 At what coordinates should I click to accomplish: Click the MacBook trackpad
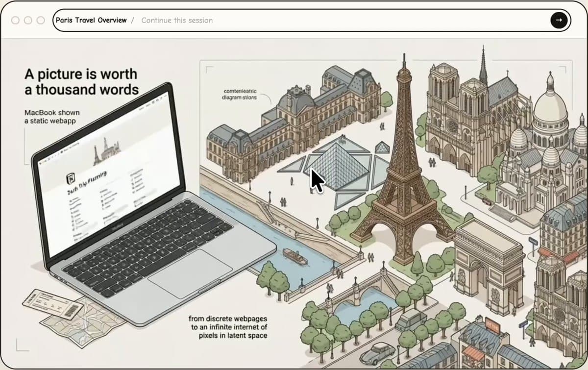pyautogui.click(x=190, y=273)
